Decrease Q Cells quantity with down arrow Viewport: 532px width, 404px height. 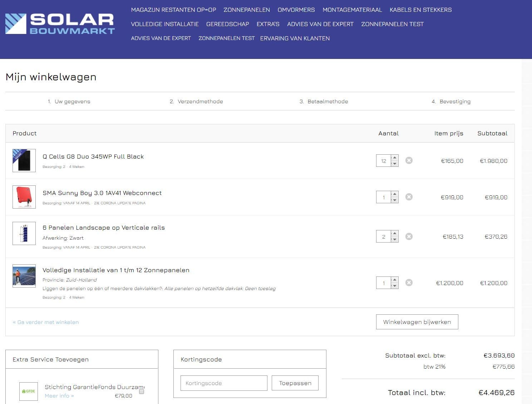395,164
